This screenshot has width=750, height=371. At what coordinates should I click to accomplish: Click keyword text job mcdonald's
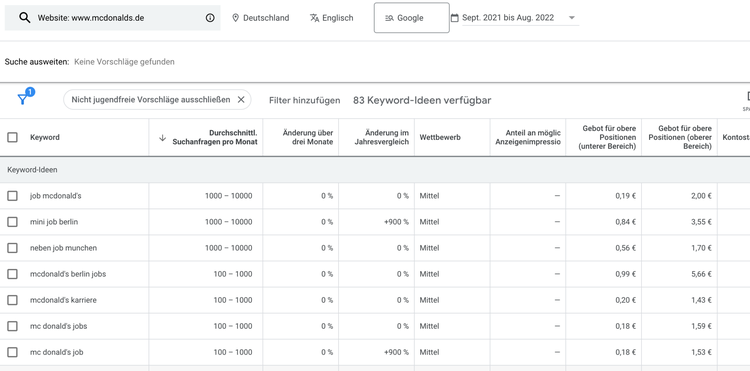click(x=55, y=196)
